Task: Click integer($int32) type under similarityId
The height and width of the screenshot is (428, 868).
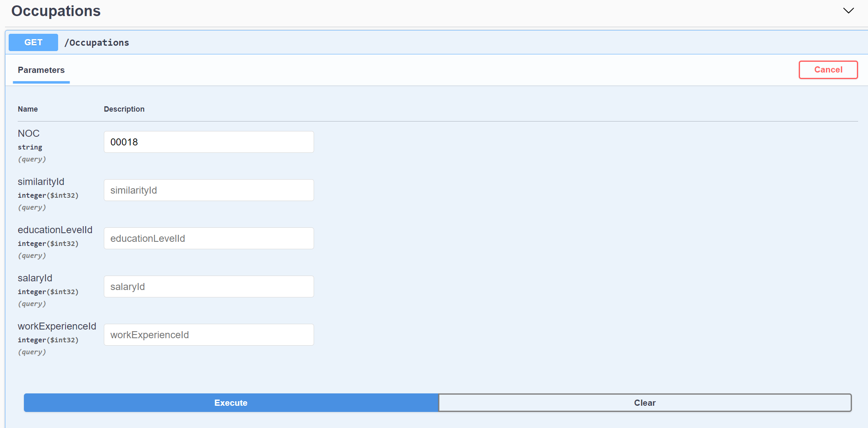Action: 48,195
